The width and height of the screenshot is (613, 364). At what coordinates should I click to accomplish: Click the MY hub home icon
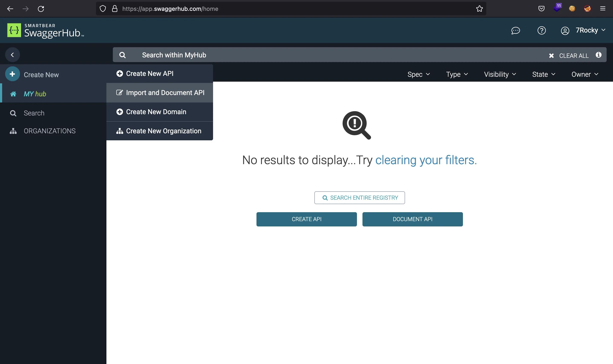(x=13, y=94)
